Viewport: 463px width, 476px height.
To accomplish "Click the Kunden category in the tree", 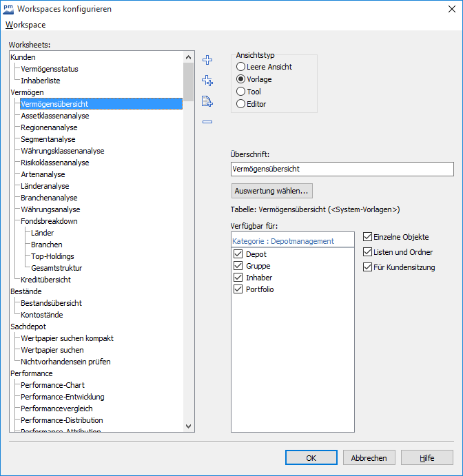I will [x=23, y=57].
